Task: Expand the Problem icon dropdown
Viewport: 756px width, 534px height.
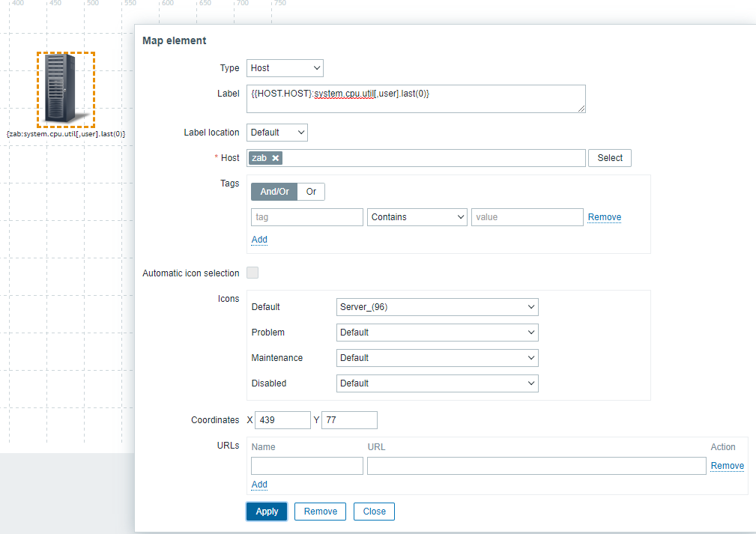Action: (x=438, y=333)
